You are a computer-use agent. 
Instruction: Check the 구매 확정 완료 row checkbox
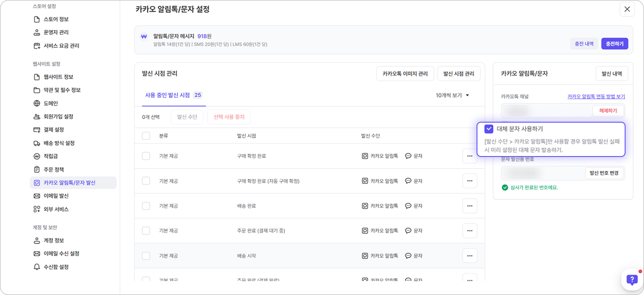146,156
